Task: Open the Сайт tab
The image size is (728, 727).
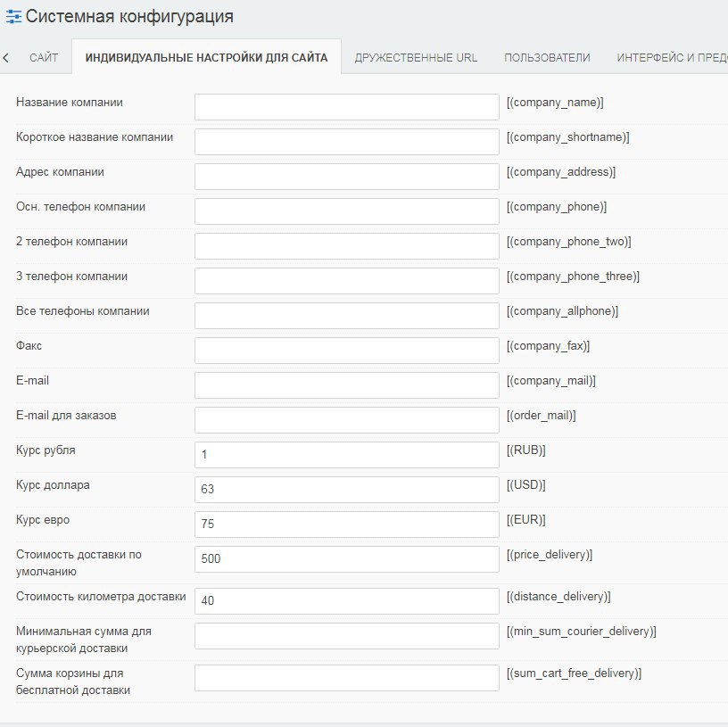Action: click(x=44, y=58)
